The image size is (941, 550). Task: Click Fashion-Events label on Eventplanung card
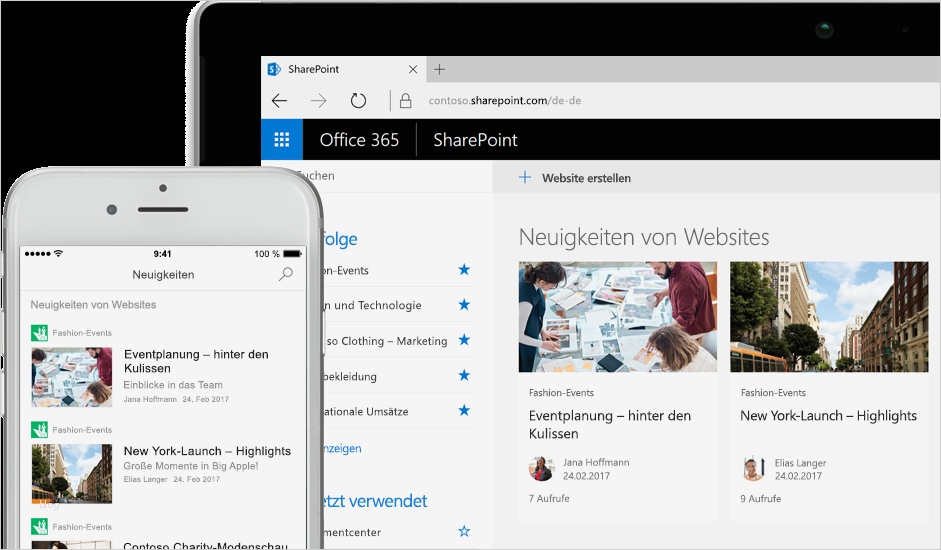pos(561,393)
